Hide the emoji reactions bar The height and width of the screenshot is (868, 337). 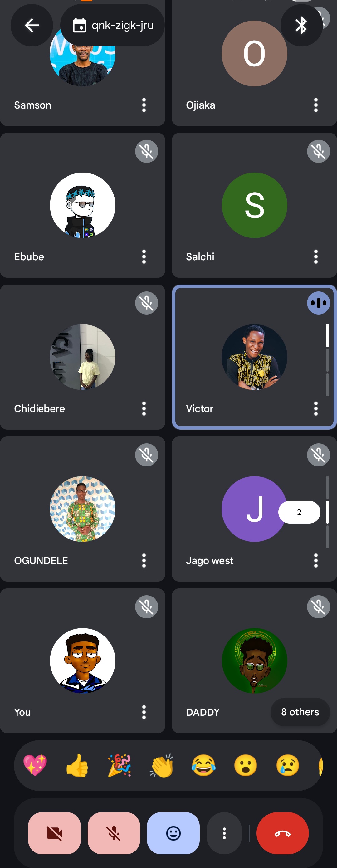pos(173,833)
